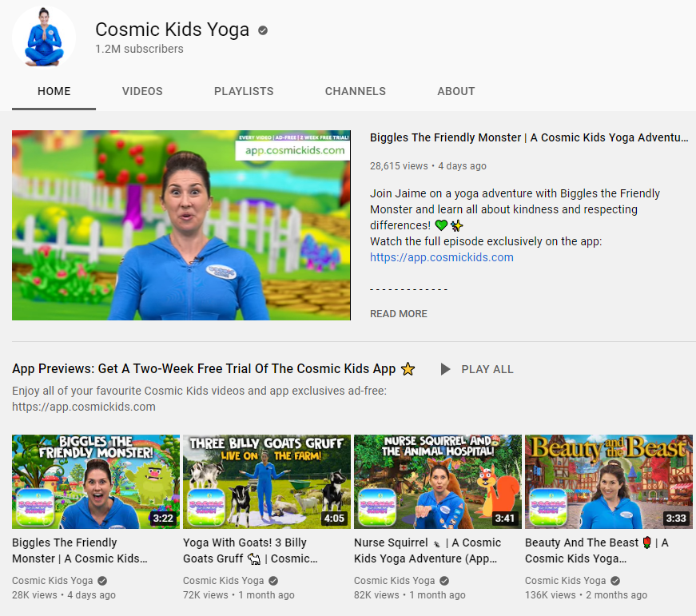Click '28K views • 4 days ago' text
696x616 pixels.
64,595
